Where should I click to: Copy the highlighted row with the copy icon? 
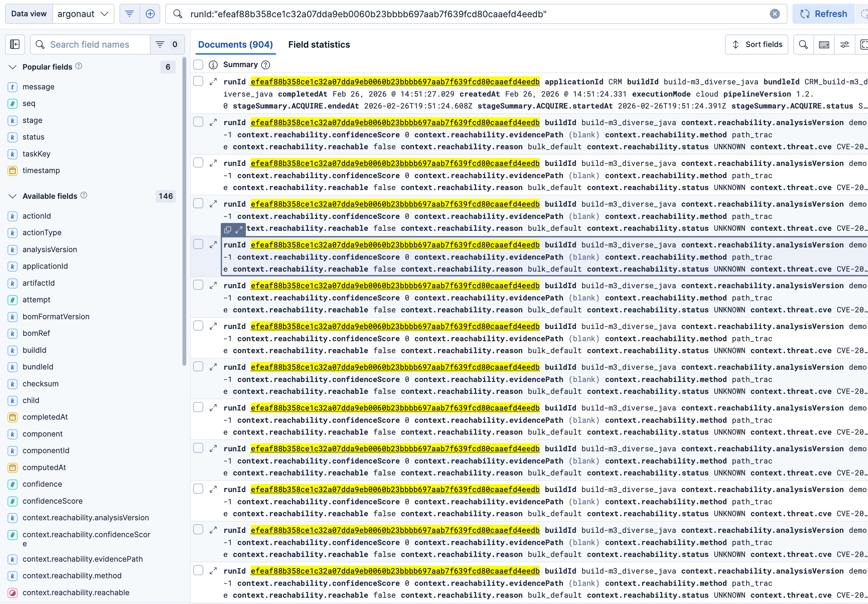pyautogui.click(x=228, y=230)
